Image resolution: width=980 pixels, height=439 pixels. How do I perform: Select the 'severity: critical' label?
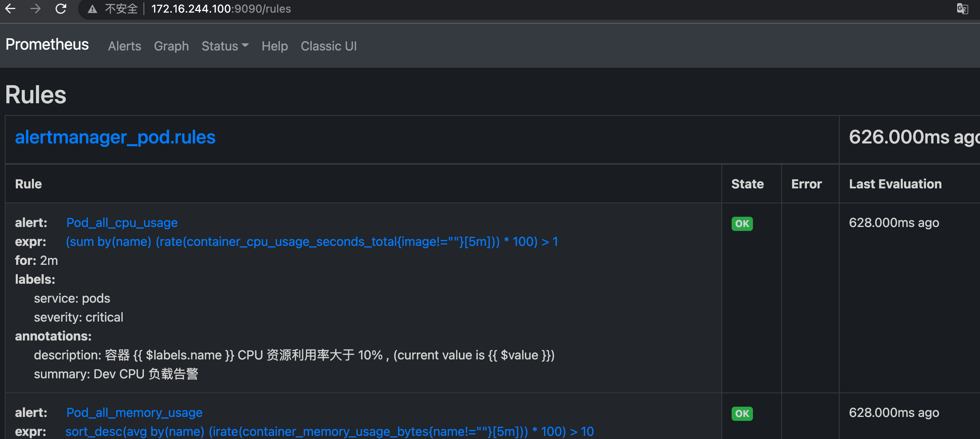coord(78,317)
